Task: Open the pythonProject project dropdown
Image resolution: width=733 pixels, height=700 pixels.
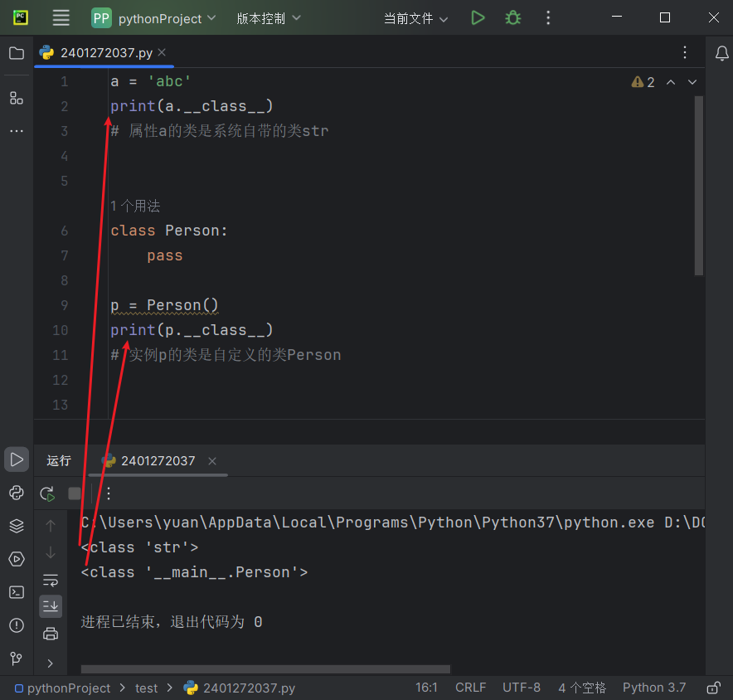Action: [x=153, y=19]
